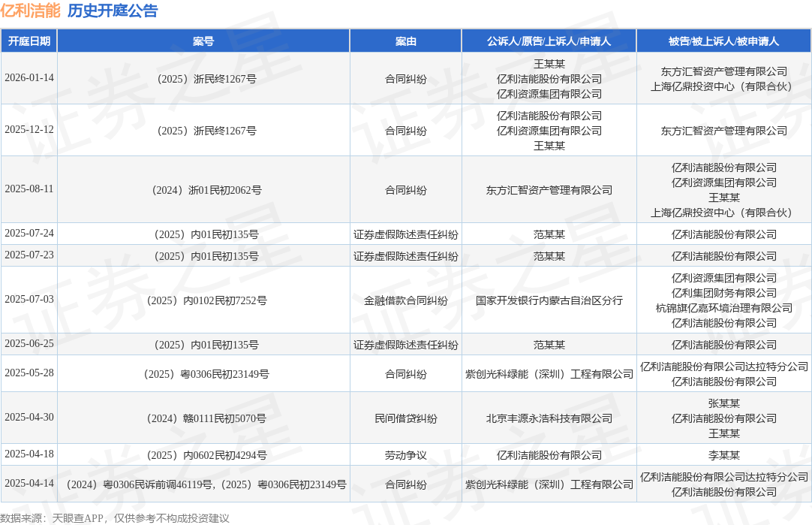The height and width of the screenshot is (525, 812).
Task: Select the 民间借贷纠纷 cause cell
Action: pos(406,418)
